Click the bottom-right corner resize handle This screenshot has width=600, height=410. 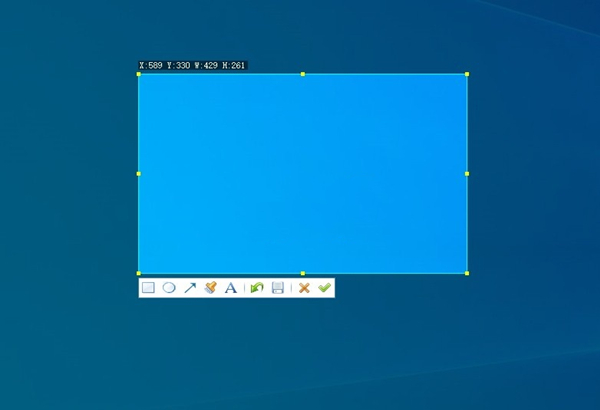coord(467,273)
